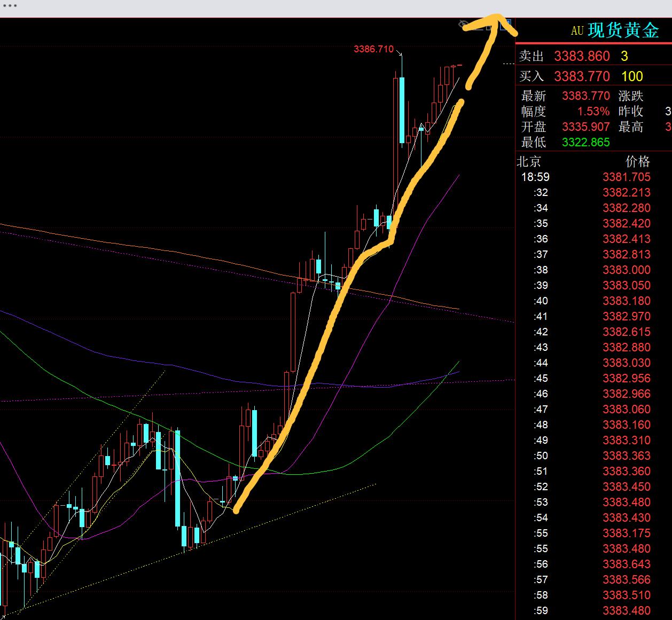Click the 价格 price column header
This screenshot has height=620, width=672.
[637, 161]
